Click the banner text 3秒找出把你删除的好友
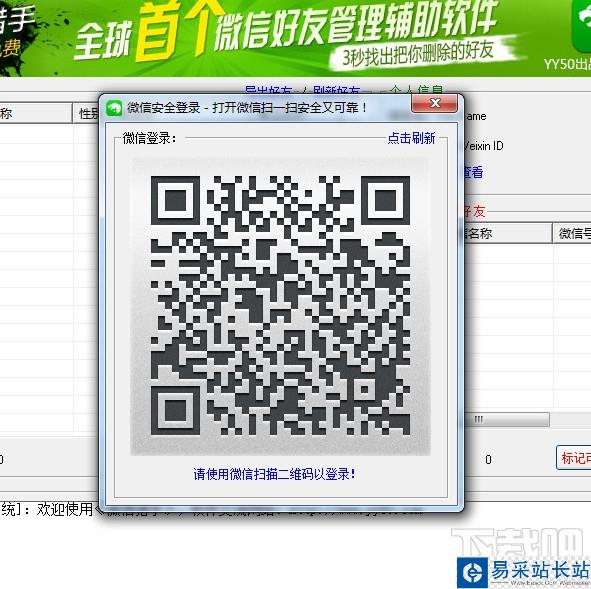591x589 pixels. [x=418, y=55]
